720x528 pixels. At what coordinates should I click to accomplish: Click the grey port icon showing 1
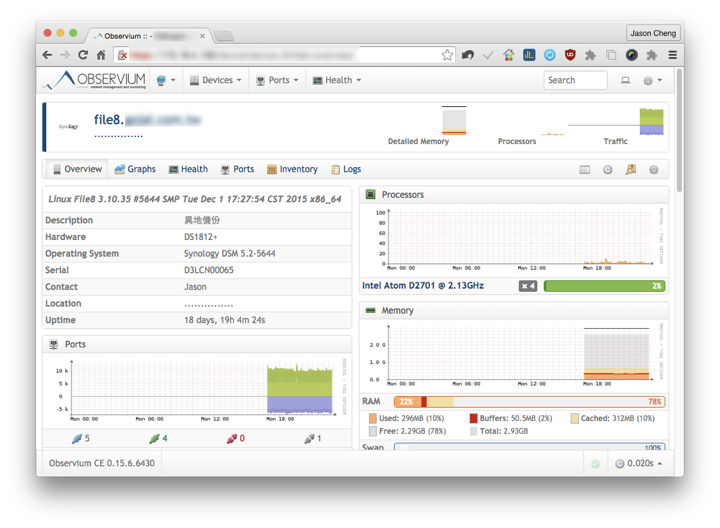click(309, 438)
